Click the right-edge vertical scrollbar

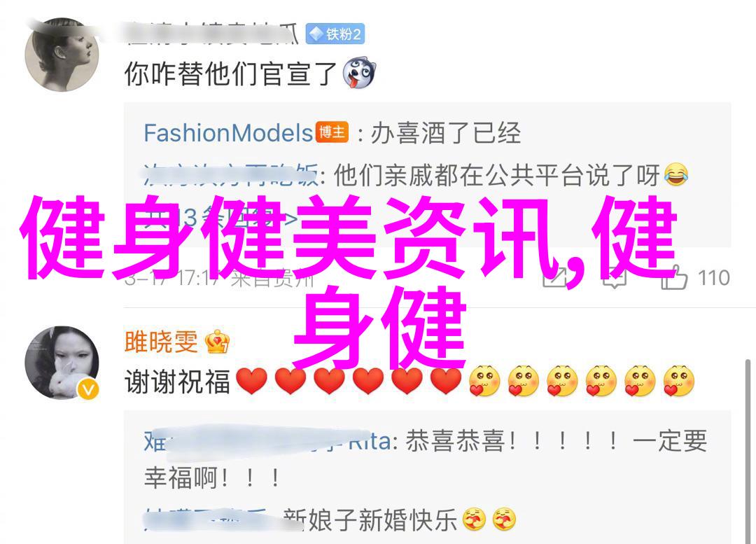tap(748, 449)
